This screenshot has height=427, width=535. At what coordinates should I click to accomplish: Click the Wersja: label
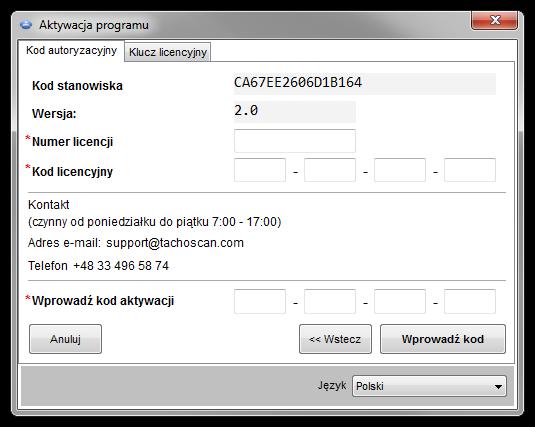tap(54, 114)
